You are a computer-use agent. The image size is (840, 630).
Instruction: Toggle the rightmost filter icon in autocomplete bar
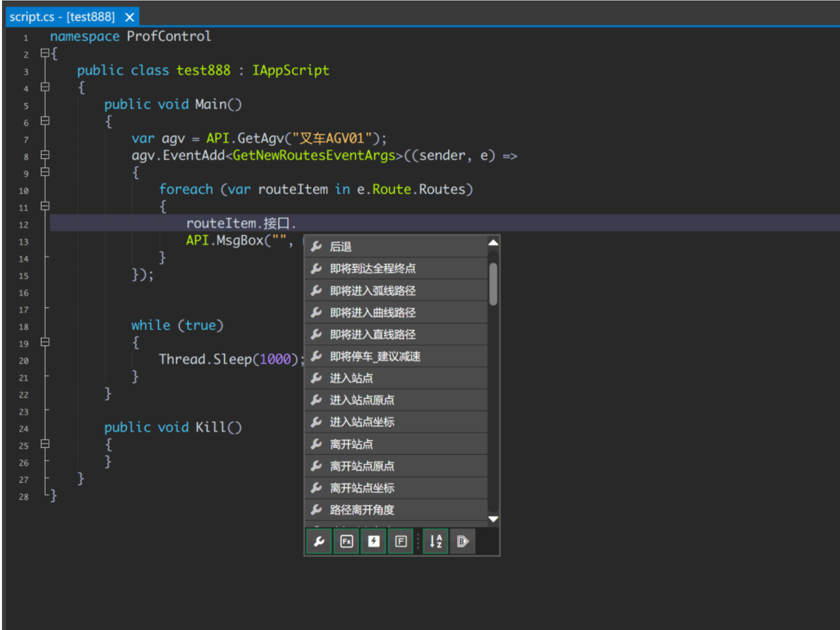pyautogui.click(x=463, y=541)
